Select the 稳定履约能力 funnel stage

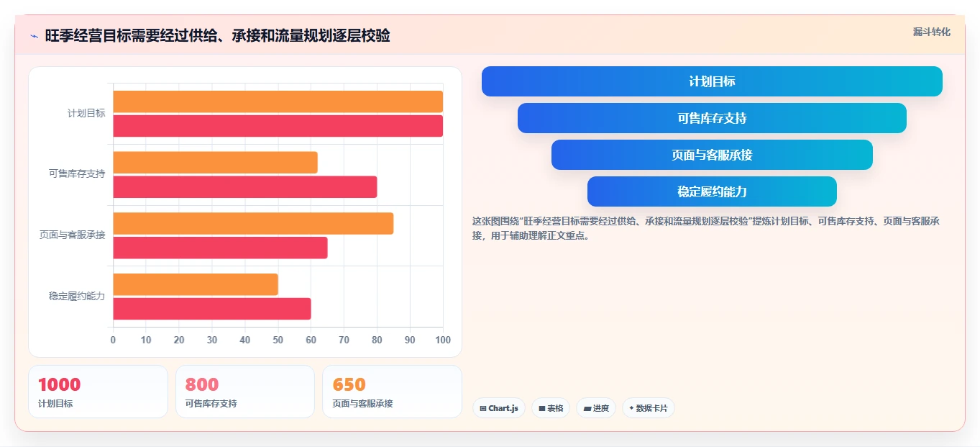pos(712,191)
